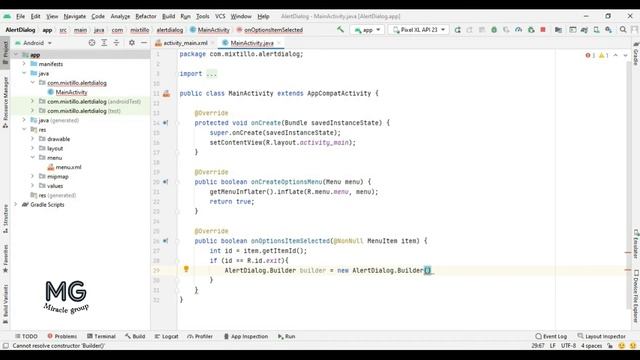Click Collapse All in Project panel
This screenshot has height=360, width=640.
pos(116,42)
